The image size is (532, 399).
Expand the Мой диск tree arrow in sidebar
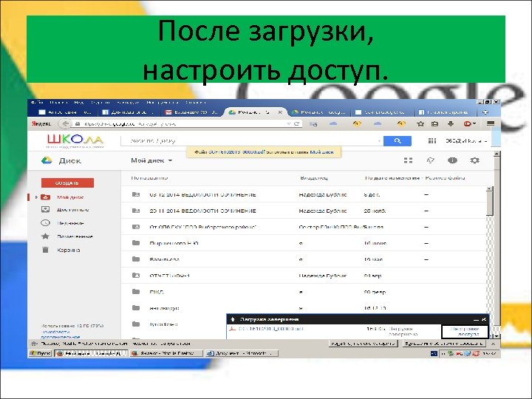[x=36, y=197]
